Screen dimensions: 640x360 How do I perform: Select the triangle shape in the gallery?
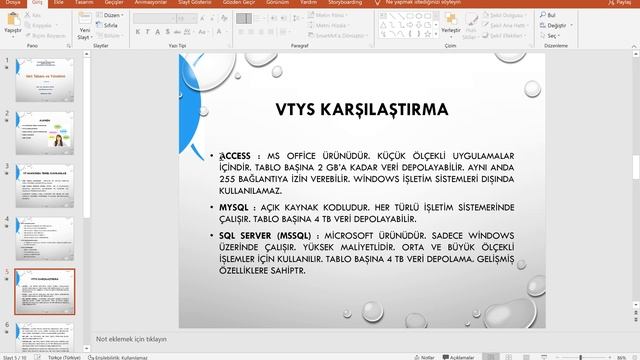pyautogui.click(x=383, y=25)
